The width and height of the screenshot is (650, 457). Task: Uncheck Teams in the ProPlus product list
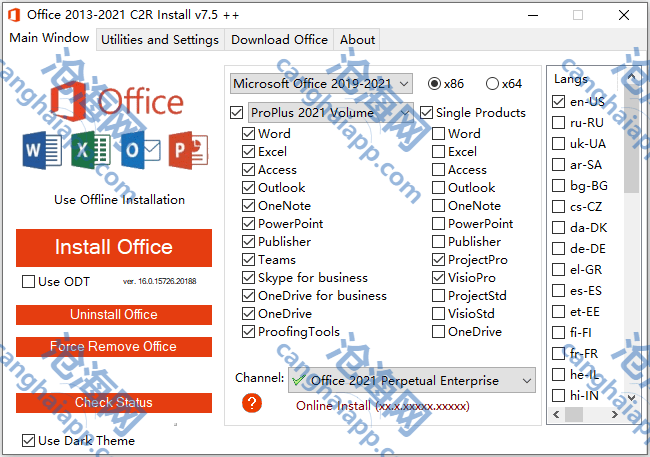249,260
